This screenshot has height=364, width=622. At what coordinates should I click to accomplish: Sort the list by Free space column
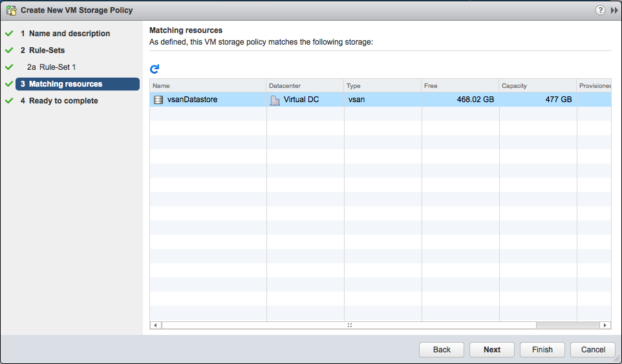(459, 86)
